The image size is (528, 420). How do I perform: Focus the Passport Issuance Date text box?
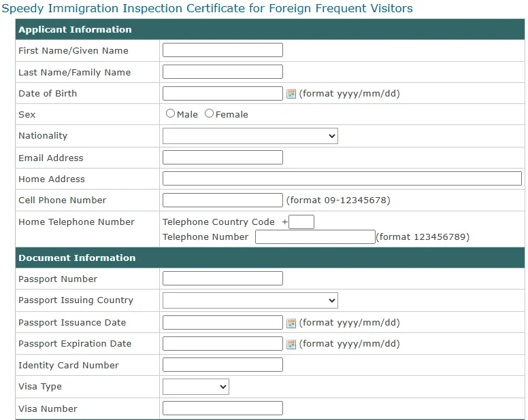(x=222, y=323)
